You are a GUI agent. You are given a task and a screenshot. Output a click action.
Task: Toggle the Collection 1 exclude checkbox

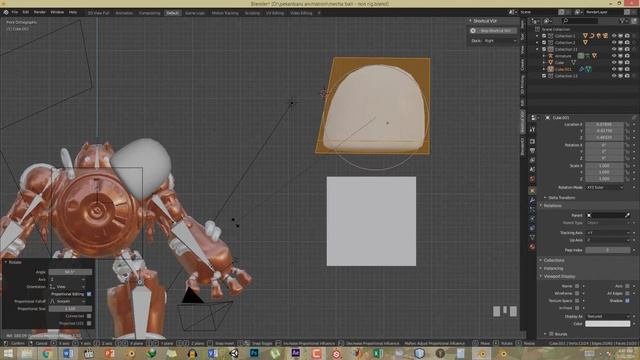544,36
